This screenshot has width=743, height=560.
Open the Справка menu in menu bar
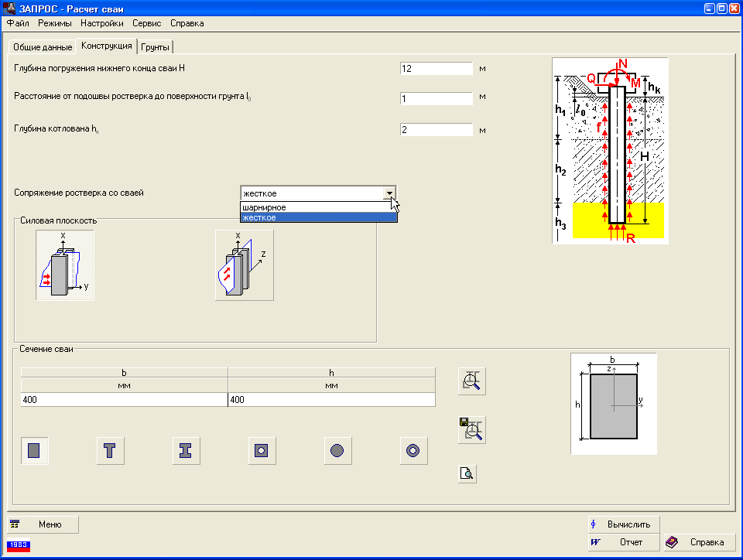click(x=187, y=23)
